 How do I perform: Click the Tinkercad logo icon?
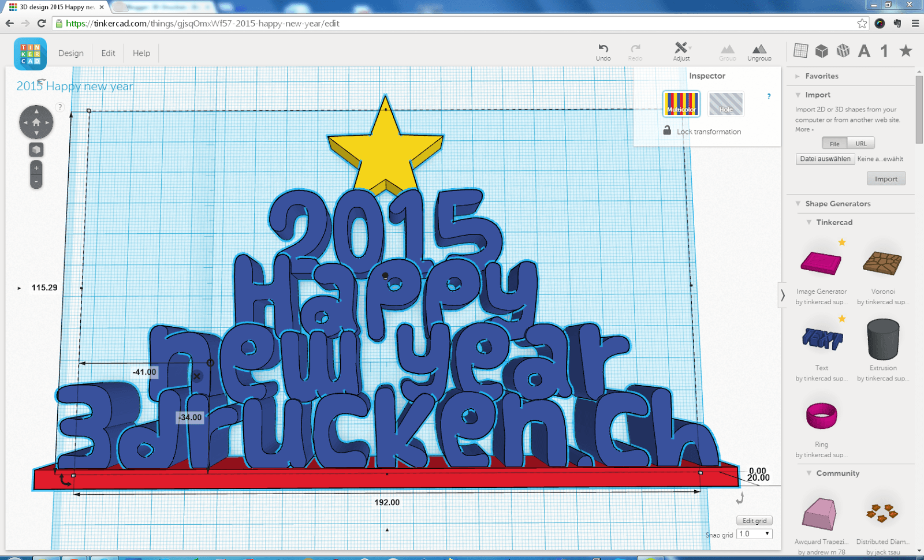click(30, 54)
